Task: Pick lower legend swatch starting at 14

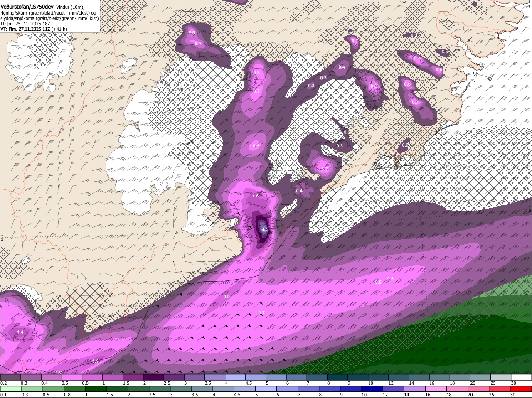Action: pyautogui.click(x=416, y=389)
